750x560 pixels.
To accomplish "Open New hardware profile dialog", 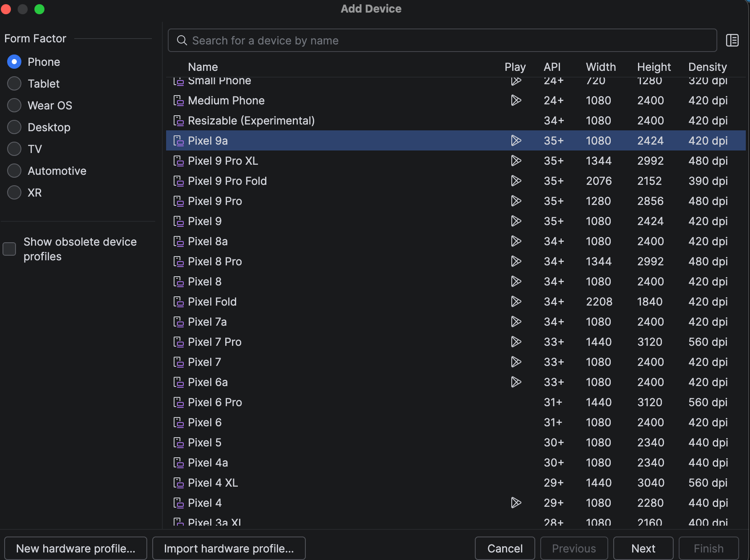I will [x=76, y=548].
